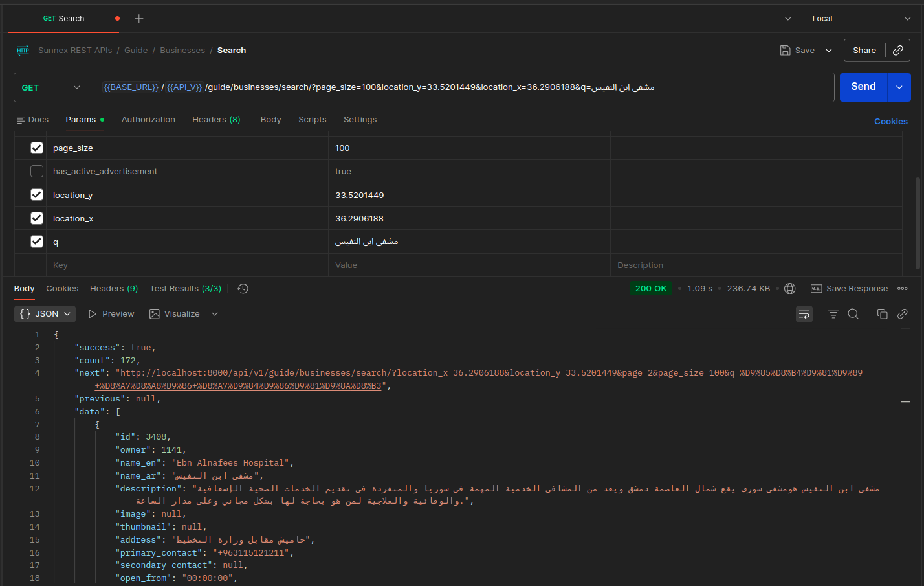Open the network globe icon

coord(789,289)
